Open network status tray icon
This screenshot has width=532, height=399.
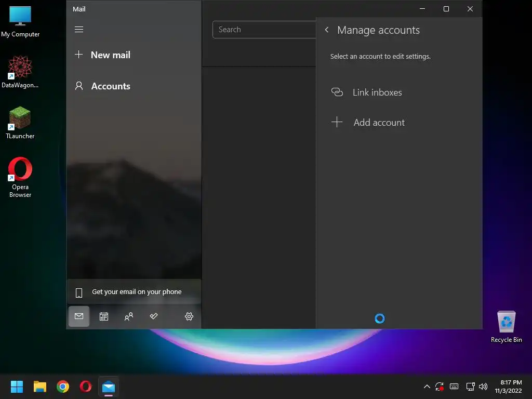point(470,387)
